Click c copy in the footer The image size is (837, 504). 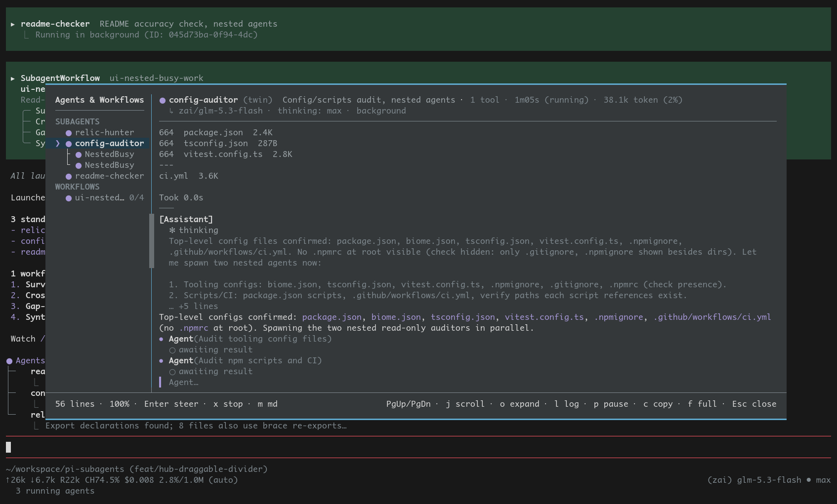coord(658,404)
